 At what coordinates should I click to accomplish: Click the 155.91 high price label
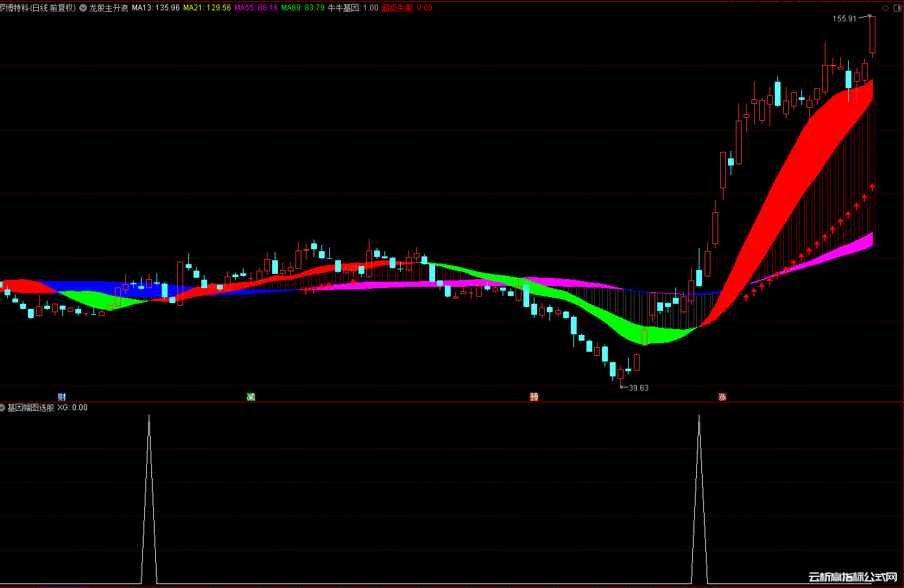click(x=844, y=19)
